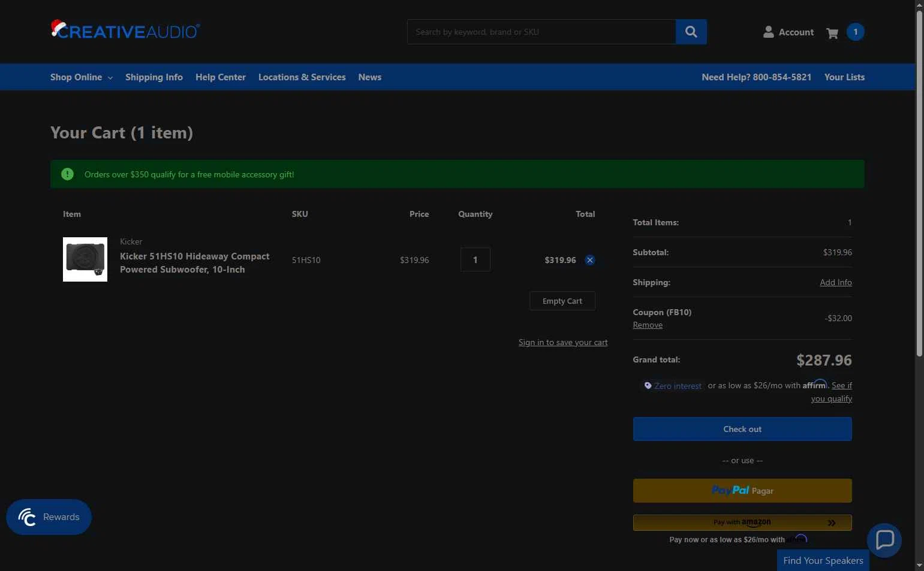Click the Pay with Amazon button
924x571 pixels.
pyautogui.click(x=742, y=522)
